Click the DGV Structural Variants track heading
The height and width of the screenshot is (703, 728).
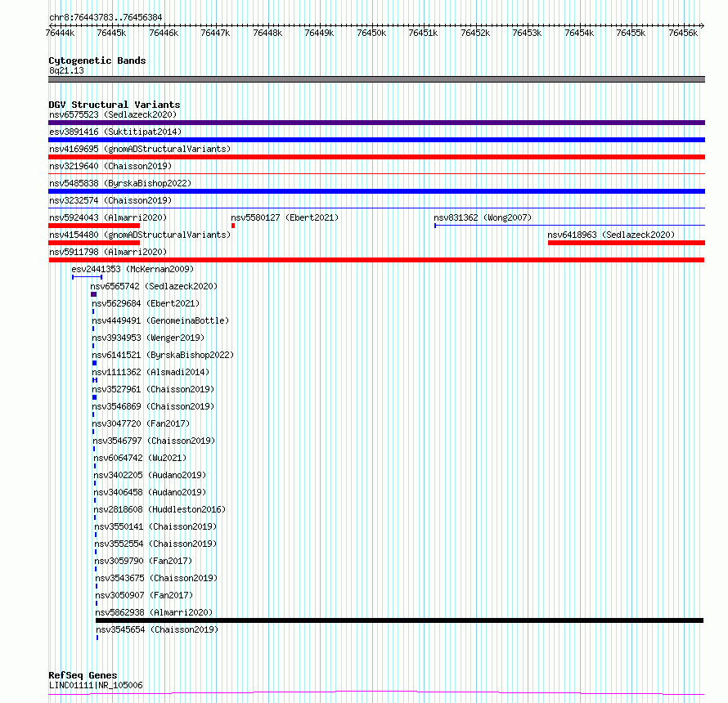[115, 105]
